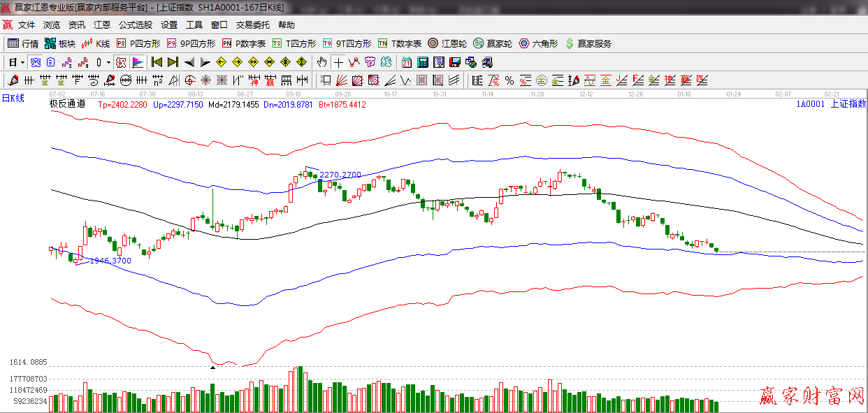The width and height of the screenshot is (868, 413).
Task: Click the percent sign drawing tool
Action: (x=509, y=80)
